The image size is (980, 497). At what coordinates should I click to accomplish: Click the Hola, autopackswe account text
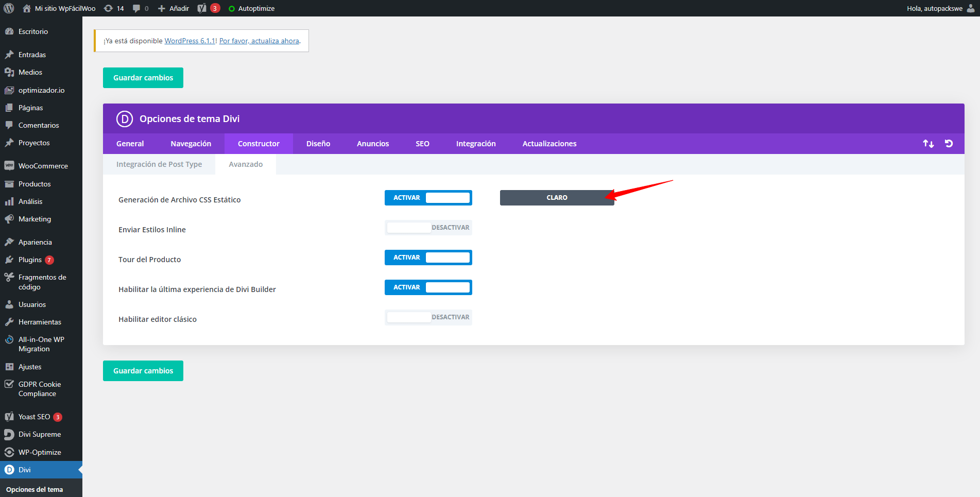pos(935,9)
